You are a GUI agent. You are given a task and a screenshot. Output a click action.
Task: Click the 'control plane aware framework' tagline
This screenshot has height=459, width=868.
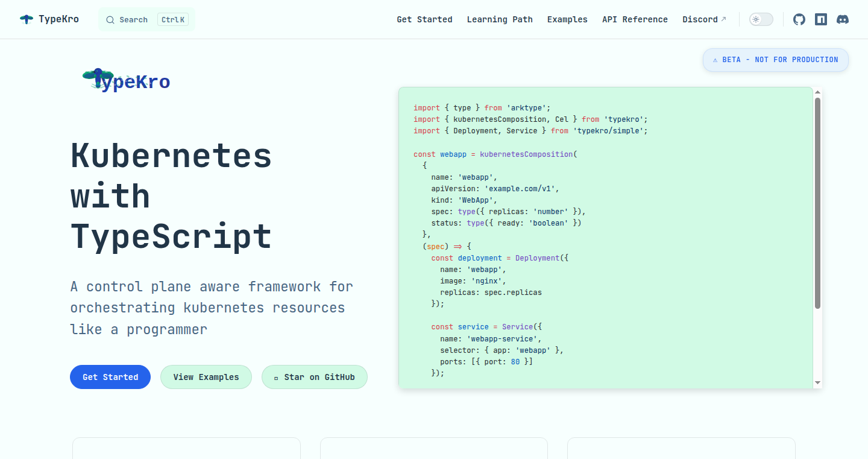point(212,308)
